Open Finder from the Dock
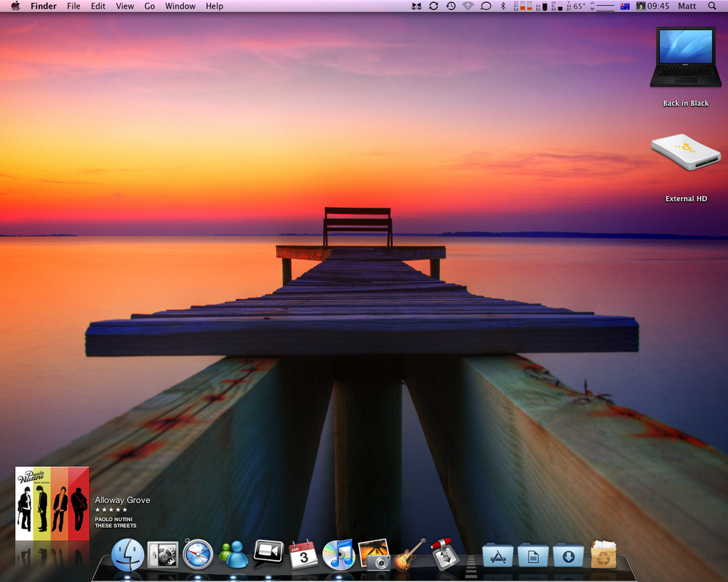Viewport: 728px width, 582px height. [128, 554]
